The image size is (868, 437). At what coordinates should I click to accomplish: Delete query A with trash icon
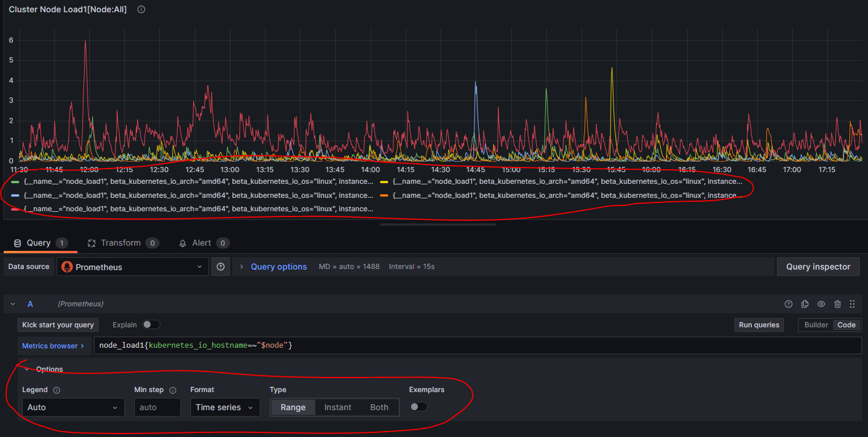tap(838, 304)
